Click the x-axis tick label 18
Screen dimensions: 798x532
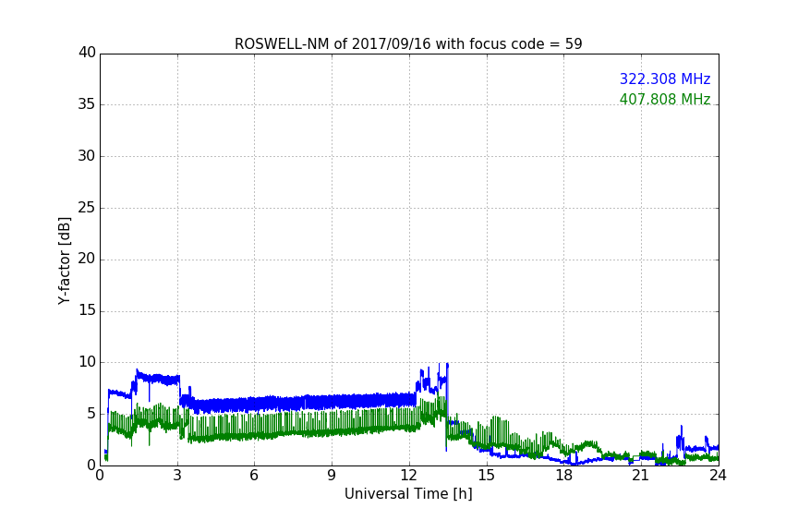pyautogui.click(x=563, y=476)
